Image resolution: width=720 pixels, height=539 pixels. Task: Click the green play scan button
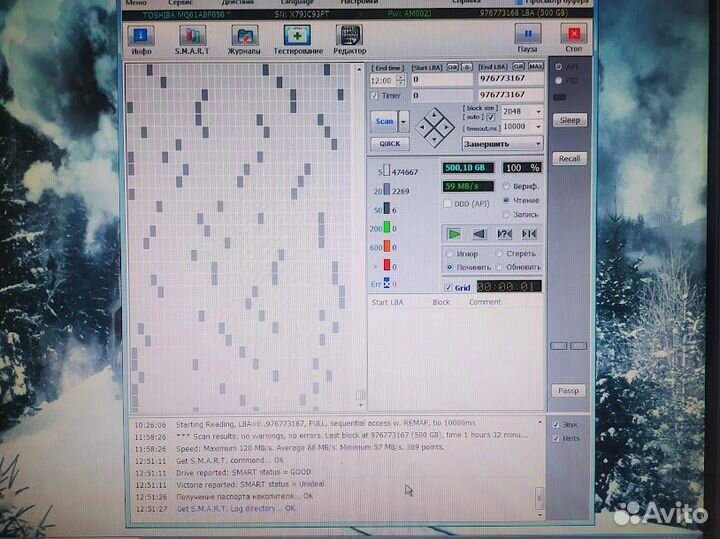(x=454, y=234)
